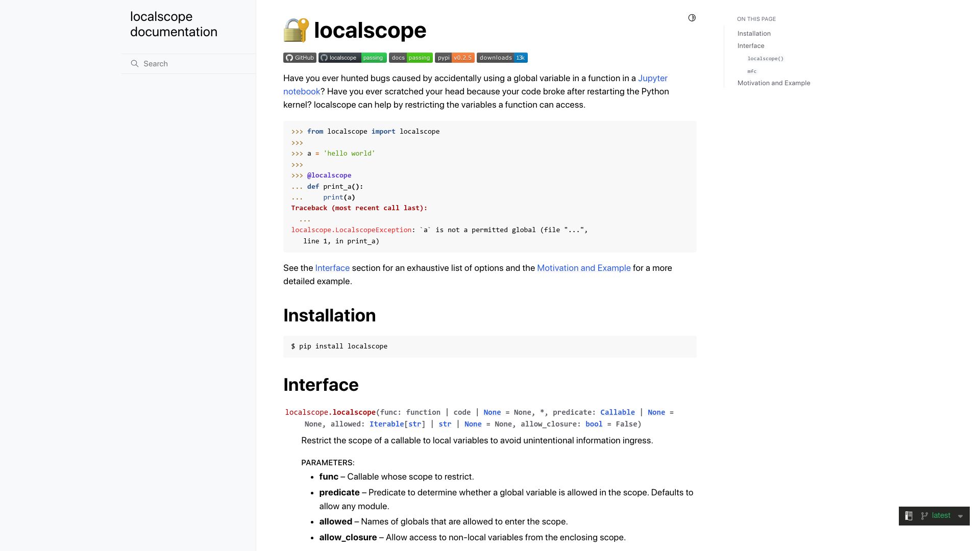Jump to localscope() in page contents
980x551 pixels.
(765, 59)
